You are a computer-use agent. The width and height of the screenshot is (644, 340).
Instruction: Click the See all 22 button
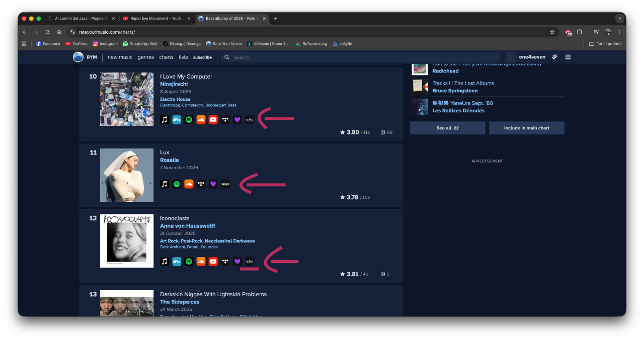[x=447, y=128]
